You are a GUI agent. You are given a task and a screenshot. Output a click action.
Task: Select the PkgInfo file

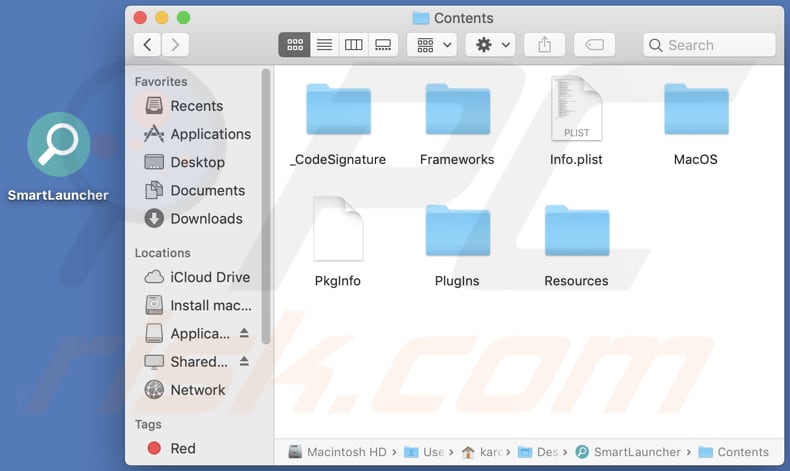(338, 242)
